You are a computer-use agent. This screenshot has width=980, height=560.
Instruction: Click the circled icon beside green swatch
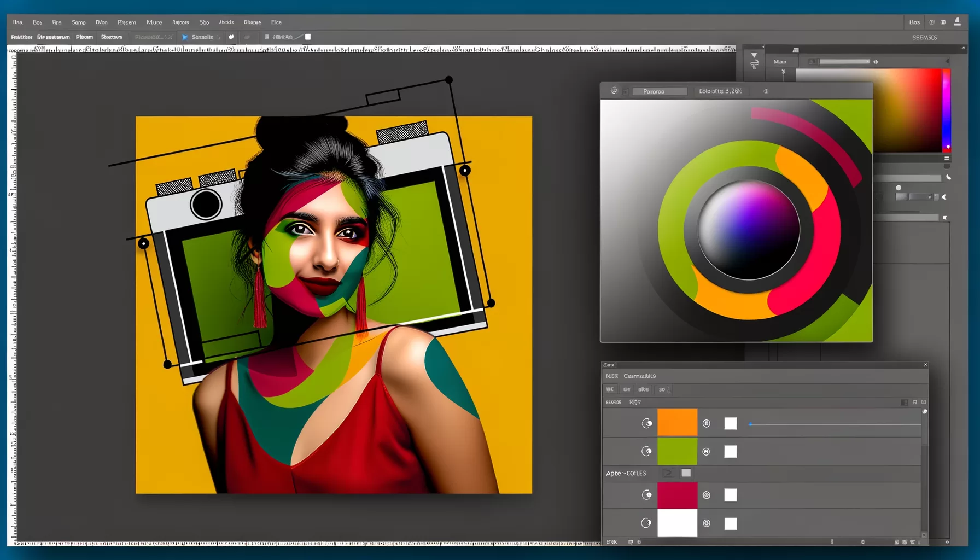click(707, 451)
